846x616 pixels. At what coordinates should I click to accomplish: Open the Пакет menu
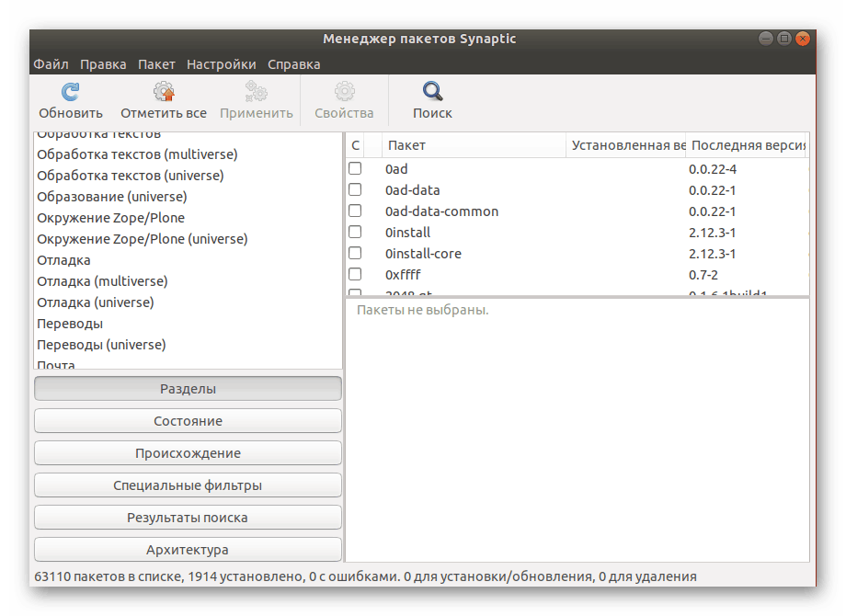click(156, 64)
